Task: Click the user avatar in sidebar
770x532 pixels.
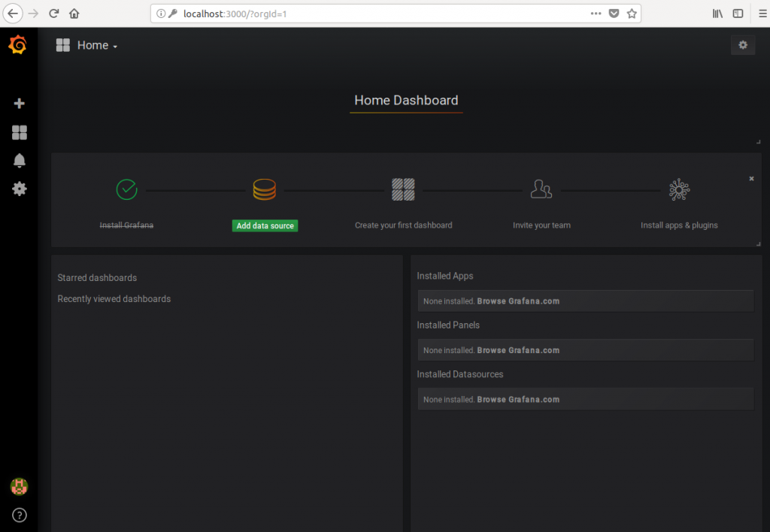Action: (19, 487)
